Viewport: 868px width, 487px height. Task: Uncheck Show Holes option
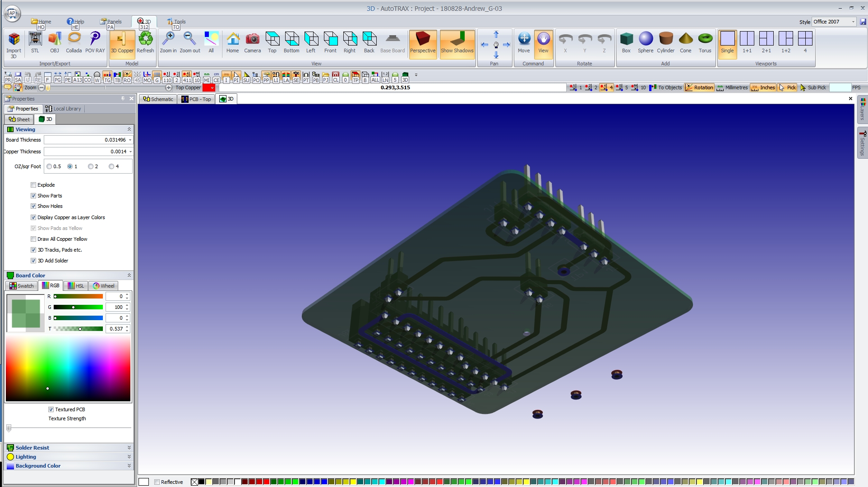click(x=33, y=206)
